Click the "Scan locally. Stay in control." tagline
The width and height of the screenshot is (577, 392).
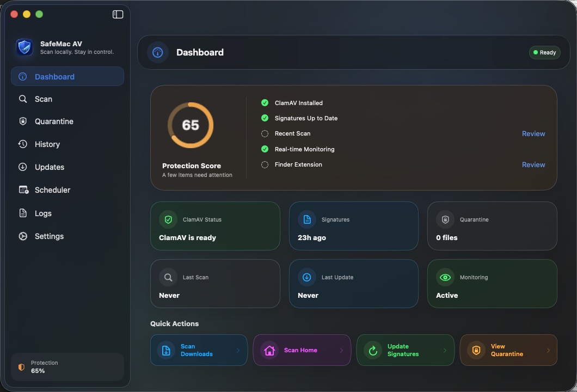[x=77, y=52]
